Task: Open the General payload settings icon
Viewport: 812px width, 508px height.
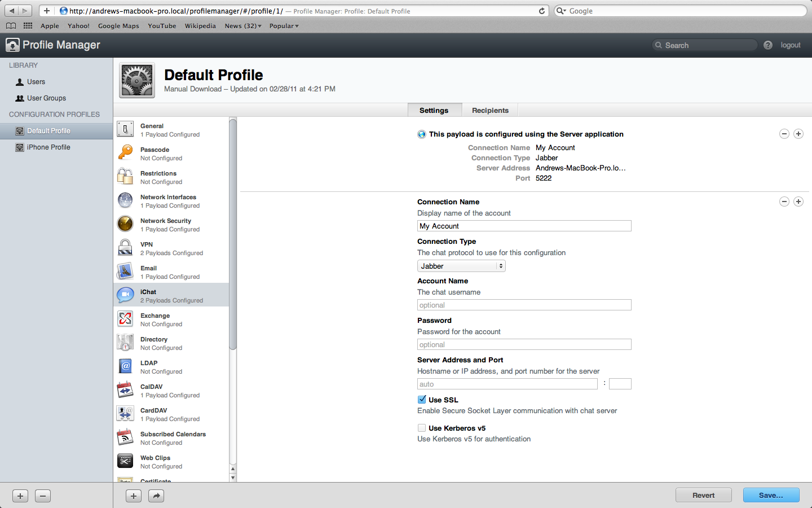Action: point(125,129)
